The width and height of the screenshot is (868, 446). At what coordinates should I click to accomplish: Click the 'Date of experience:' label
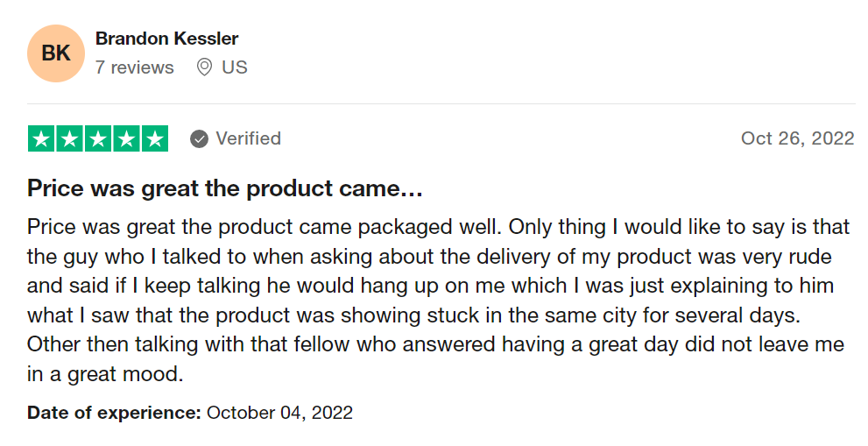coord(114,413)
